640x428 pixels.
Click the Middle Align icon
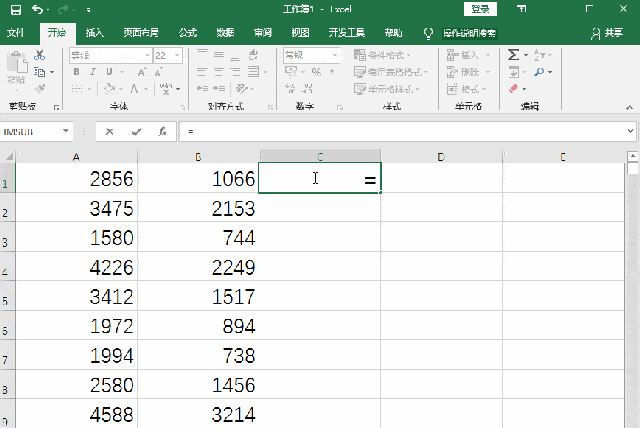(219, 54)
